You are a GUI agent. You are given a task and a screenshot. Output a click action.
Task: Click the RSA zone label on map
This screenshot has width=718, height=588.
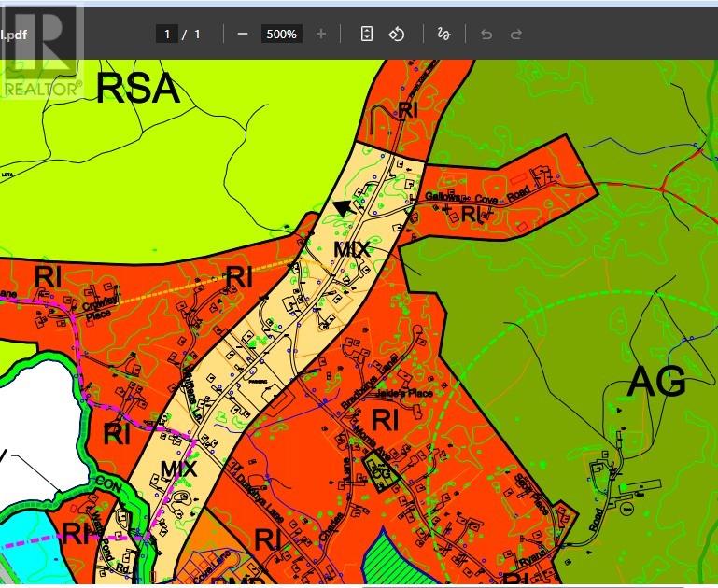click(x=137, y=88)
